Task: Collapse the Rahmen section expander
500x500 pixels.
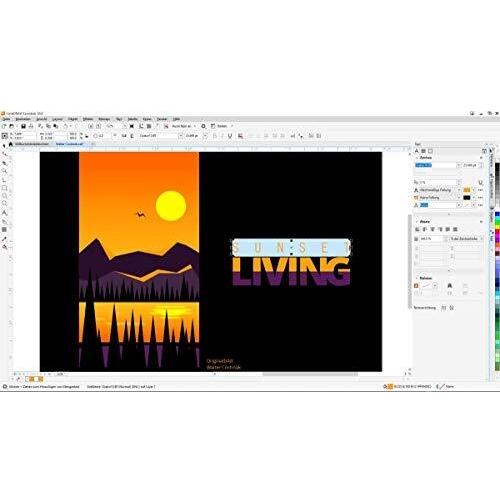Action: point(416,278)
